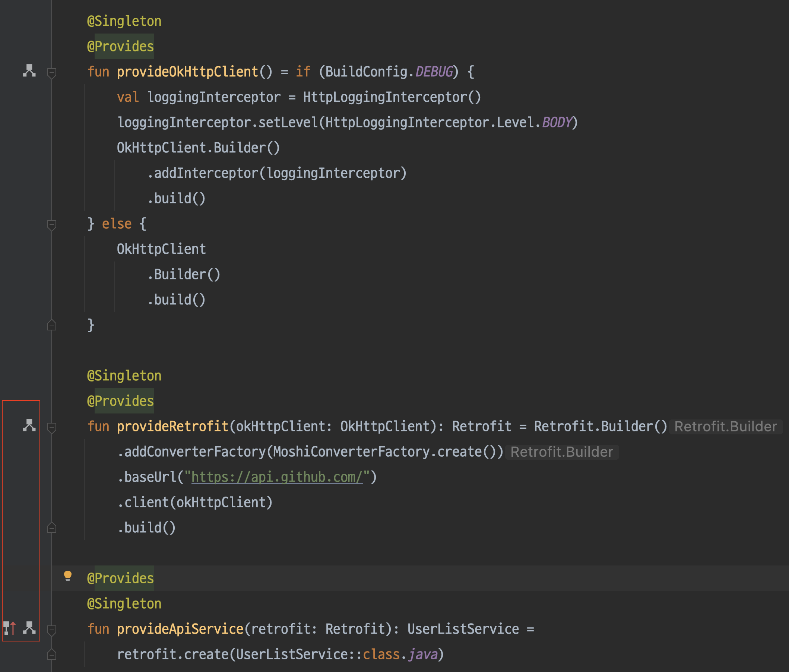
Task: Click the Retrofit.Builder hint after addConverterFactory line
Action: coord(562,452)
